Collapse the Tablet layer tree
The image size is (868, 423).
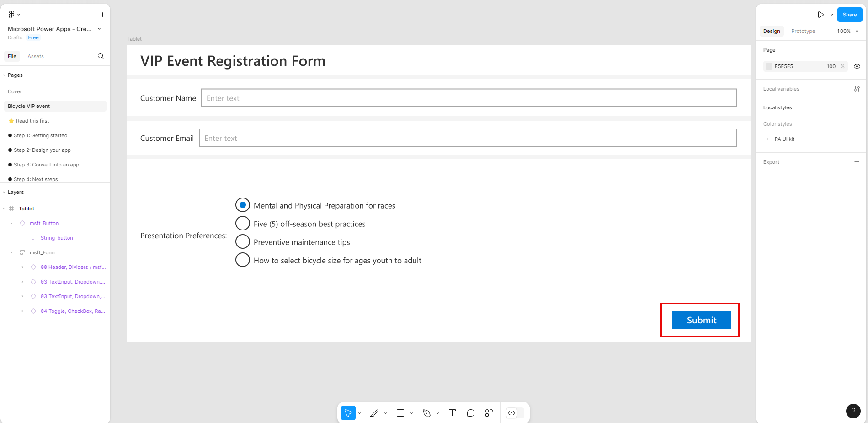click(x=4, y=209)
